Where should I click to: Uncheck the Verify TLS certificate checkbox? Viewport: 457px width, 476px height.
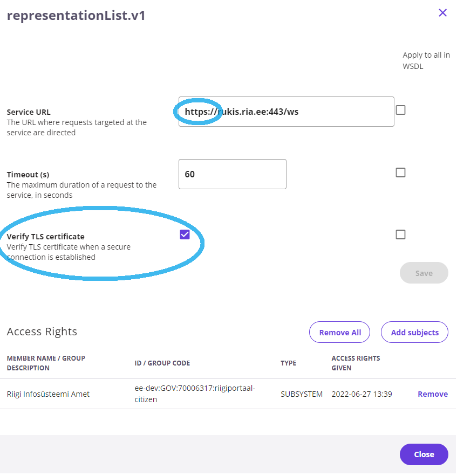click(185, 234)
